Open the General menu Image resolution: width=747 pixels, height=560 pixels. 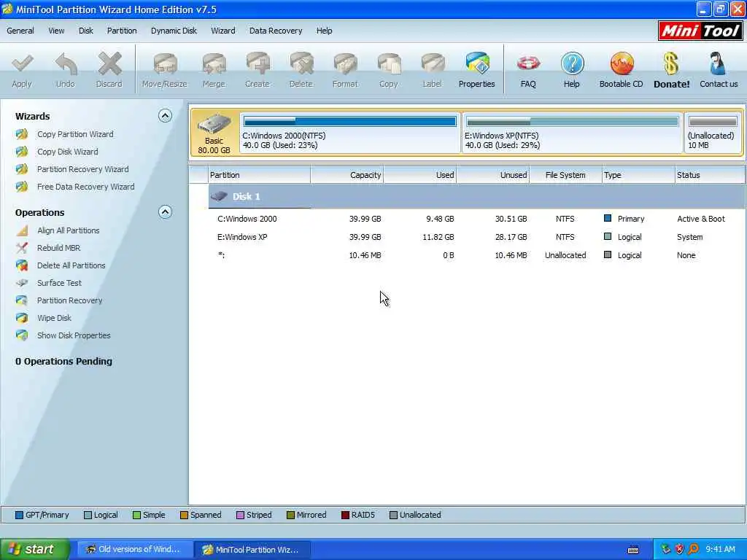[20, 31]
